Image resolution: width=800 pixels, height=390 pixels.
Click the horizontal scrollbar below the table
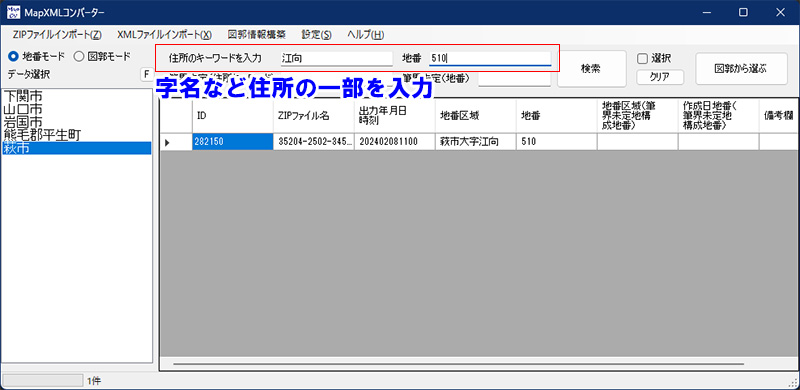click(x=458, y=364)
